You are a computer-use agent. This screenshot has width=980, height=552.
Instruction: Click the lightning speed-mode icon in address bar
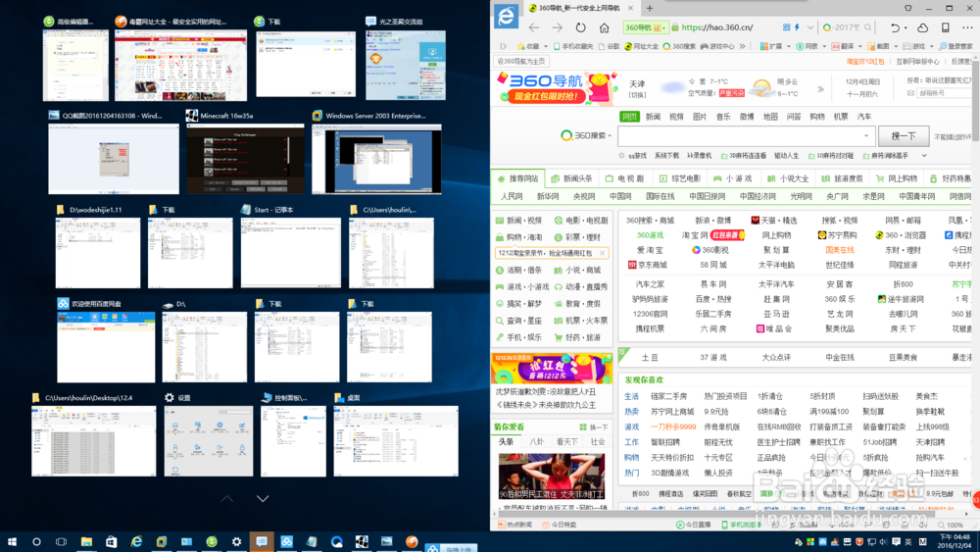(x=797, y=27)
